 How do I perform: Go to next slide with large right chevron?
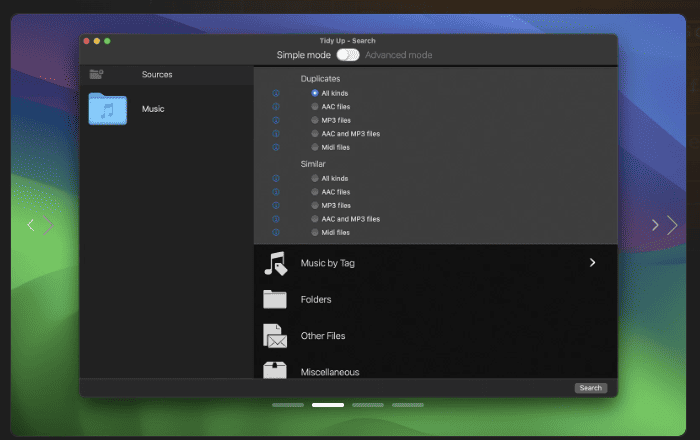672,225
